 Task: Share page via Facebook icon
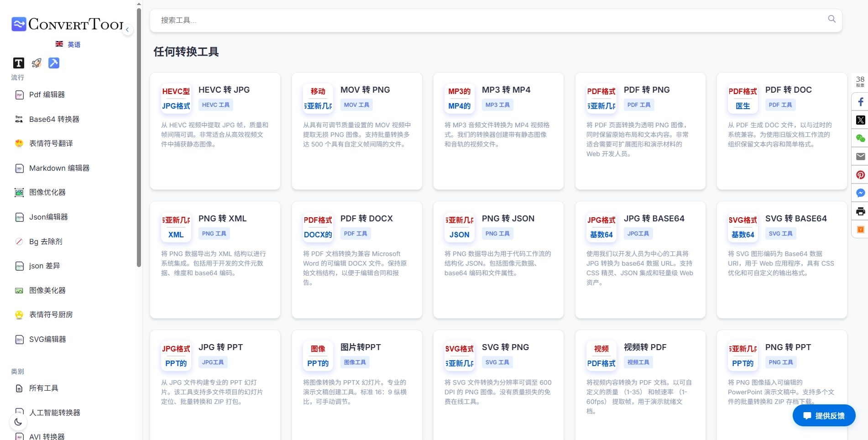pos(860,102)
